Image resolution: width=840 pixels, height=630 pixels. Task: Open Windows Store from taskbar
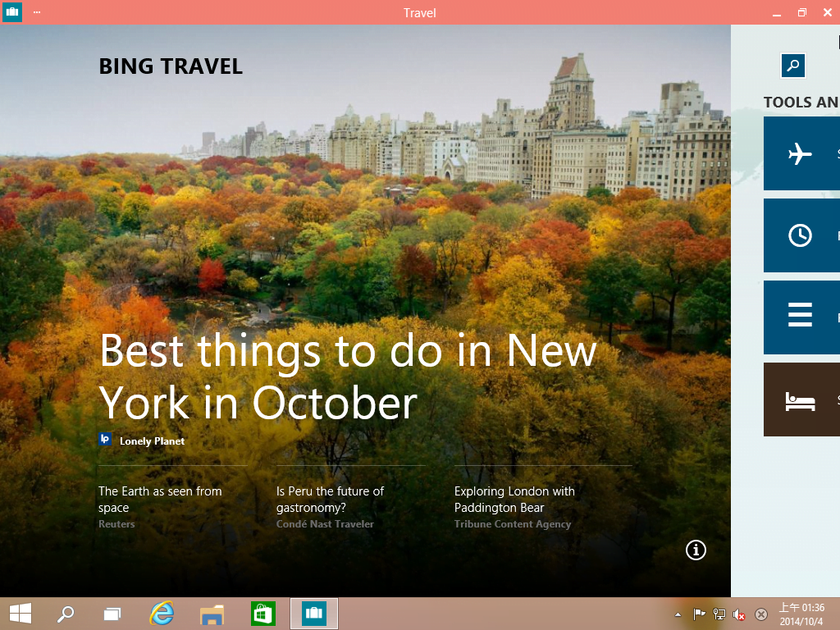click(263, 614)
